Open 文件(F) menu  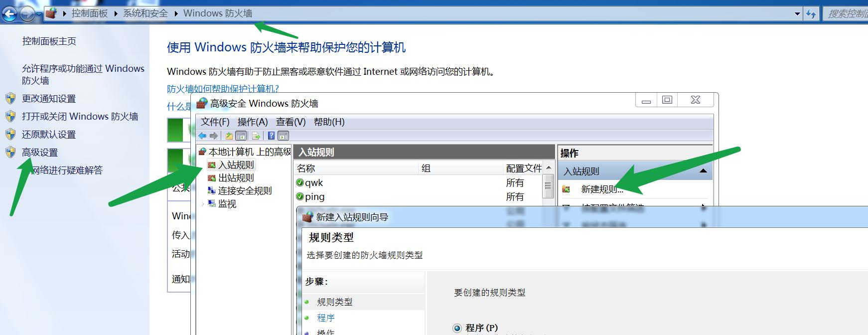tap(215, 122)
